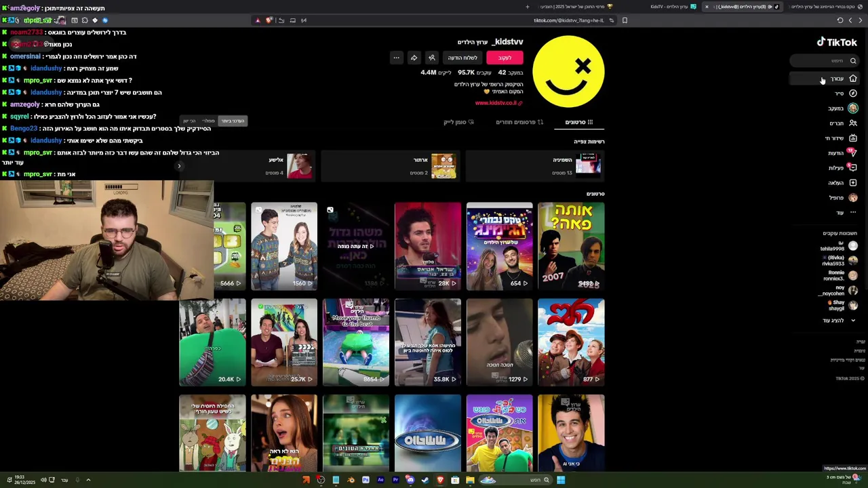Open the video showing 20.4K views

[x=212, y=342]
